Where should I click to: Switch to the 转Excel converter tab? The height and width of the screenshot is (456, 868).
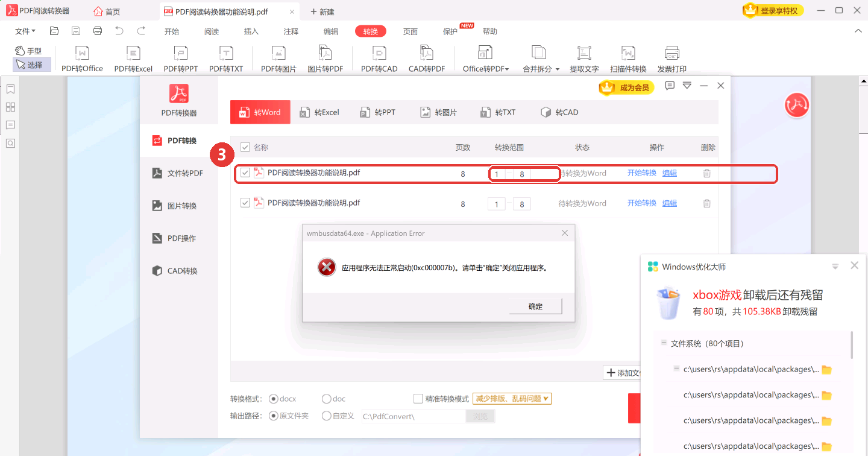[x=320, y=112]
